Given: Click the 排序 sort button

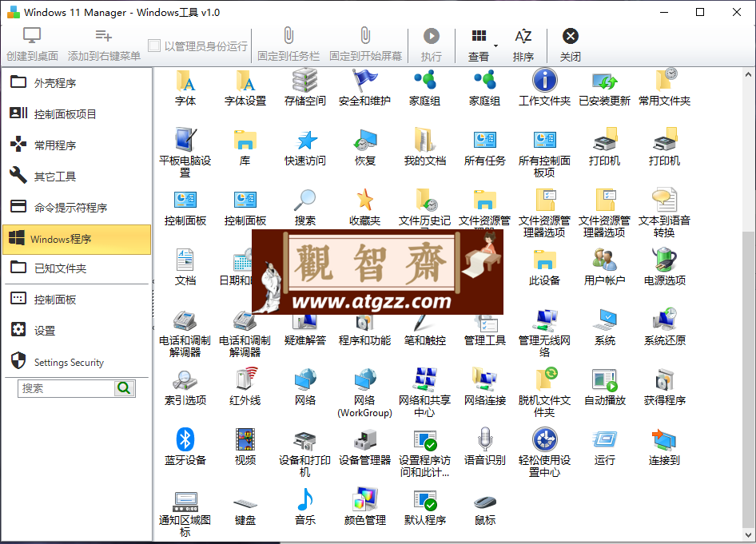Looking at the screenshot, I should (523, 44).
